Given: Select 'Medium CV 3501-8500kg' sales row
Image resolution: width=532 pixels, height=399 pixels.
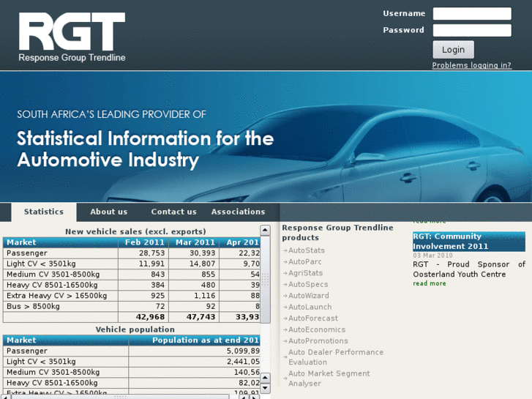Looking at the screenshot, I should (x=131, y=275).
